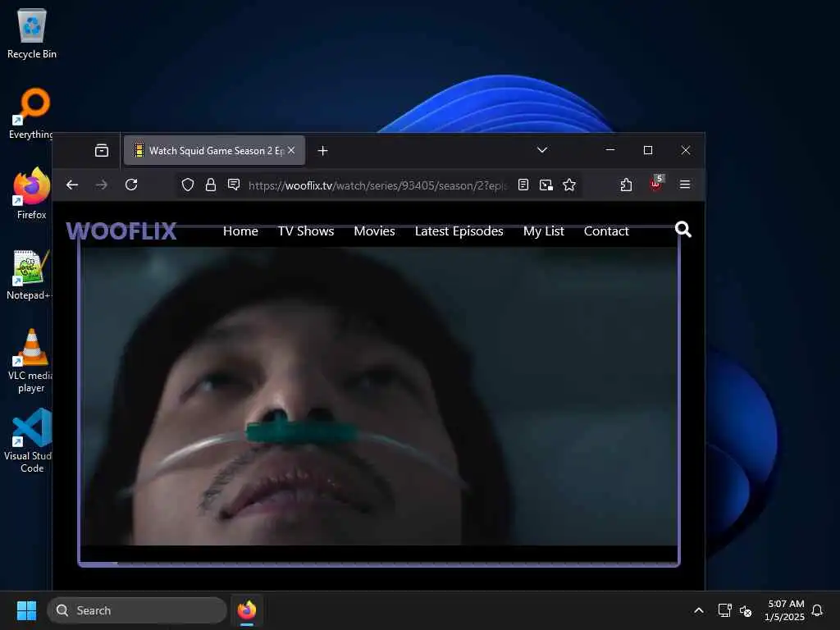Open the permissions icon beside the padlock
The height and width of the screenshot is (630, 840).
(234, 185)
